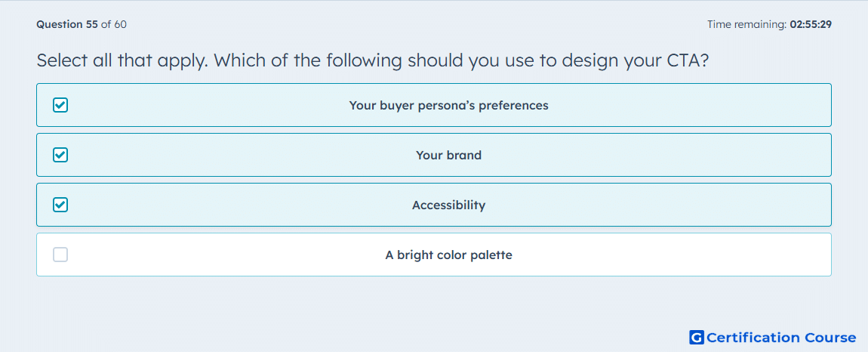The image size is (868, 352).
Task: Click the blue G logo icon
Action: pos(697,337)
